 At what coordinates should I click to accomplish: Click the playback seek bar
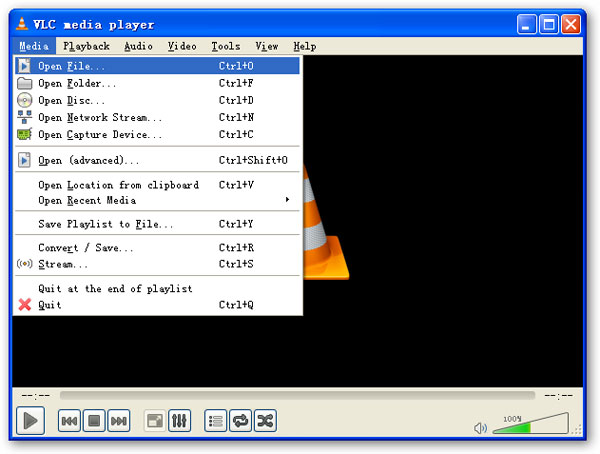tap(297, 395)
